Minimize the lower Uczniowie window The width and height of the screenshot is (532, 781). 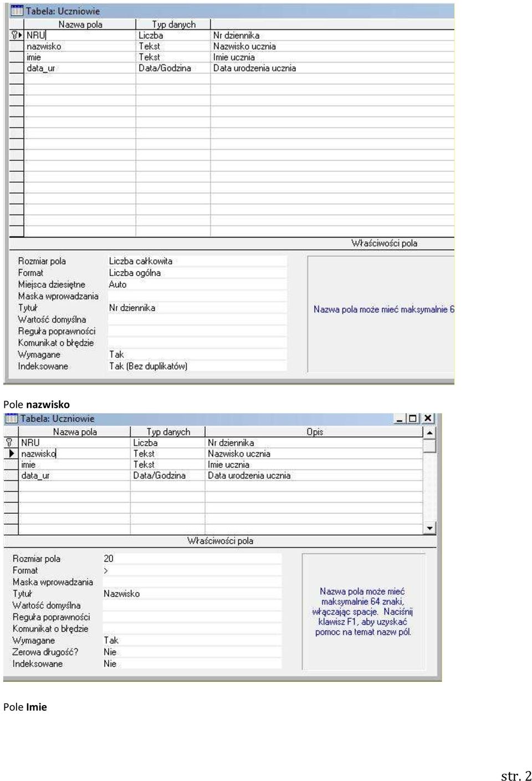click(400, 418)
